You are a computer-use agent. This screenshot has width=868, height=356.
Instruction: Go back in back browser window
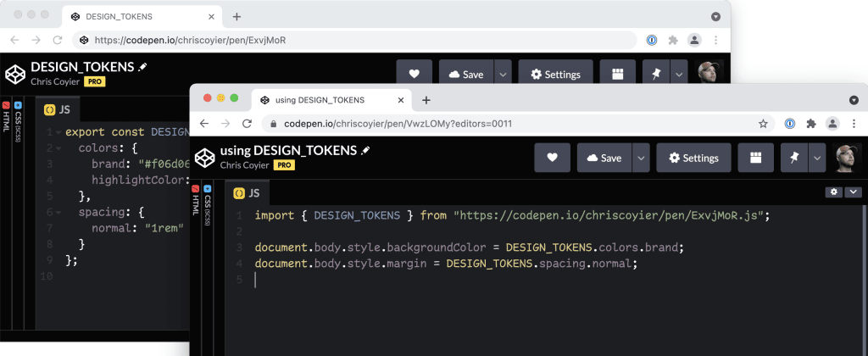point(14,40)
